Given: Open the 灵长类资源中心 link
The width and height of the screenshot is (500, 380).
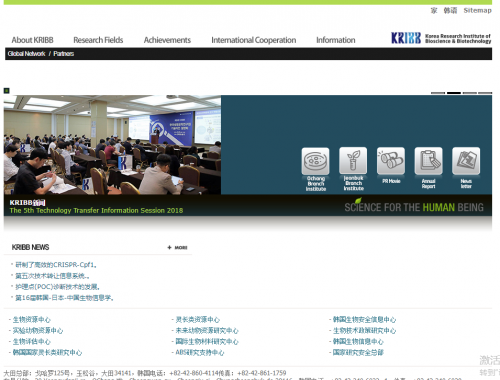Looking at the screenshot, I should click(198, 320).
